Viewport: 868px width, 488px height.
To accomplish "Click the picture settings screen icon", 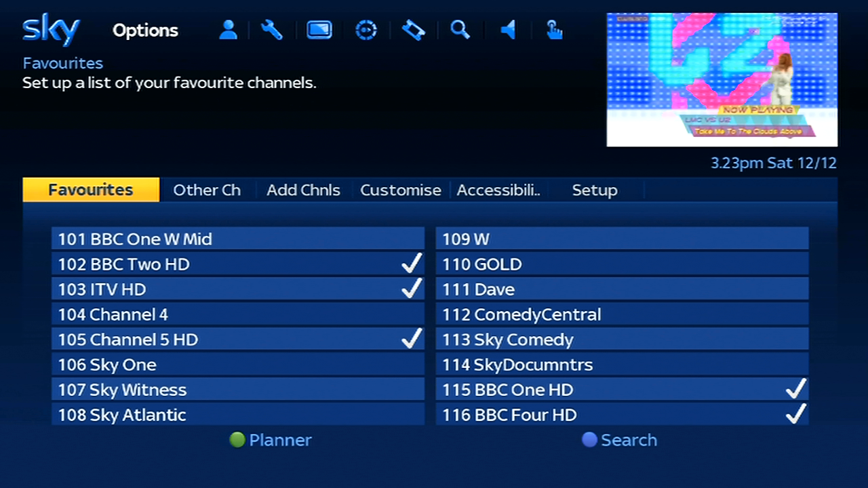I will pyautogui.click(x=319, y=30).
